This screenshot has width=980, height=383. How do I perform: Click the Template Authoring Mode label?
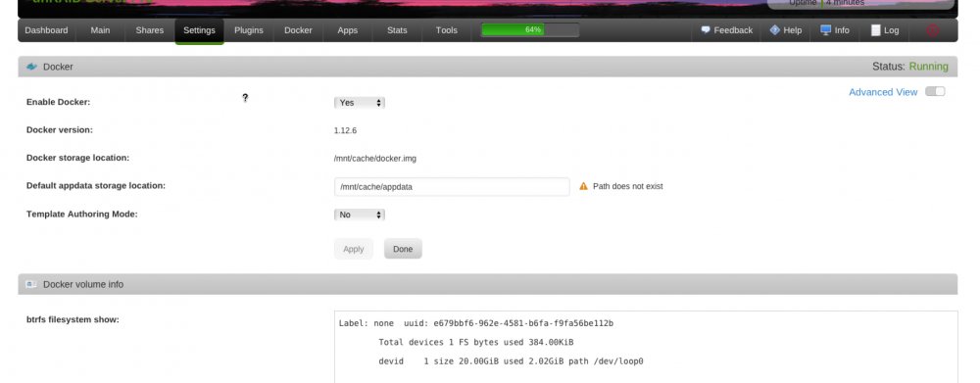coord(82,214)
